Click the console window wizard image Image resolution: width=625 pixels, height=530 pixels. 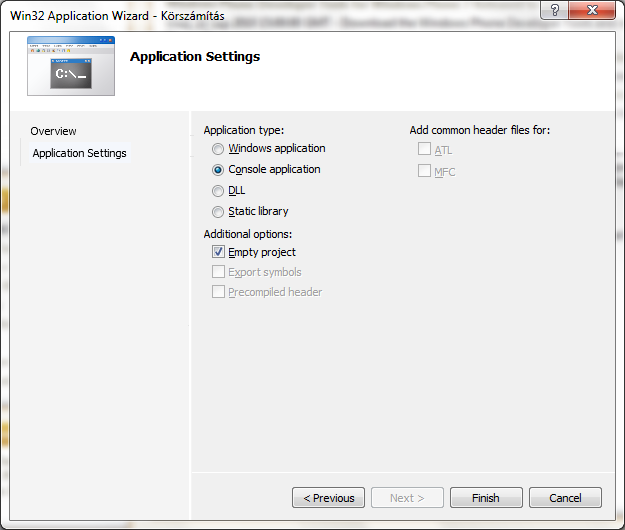tap(71, 66)
